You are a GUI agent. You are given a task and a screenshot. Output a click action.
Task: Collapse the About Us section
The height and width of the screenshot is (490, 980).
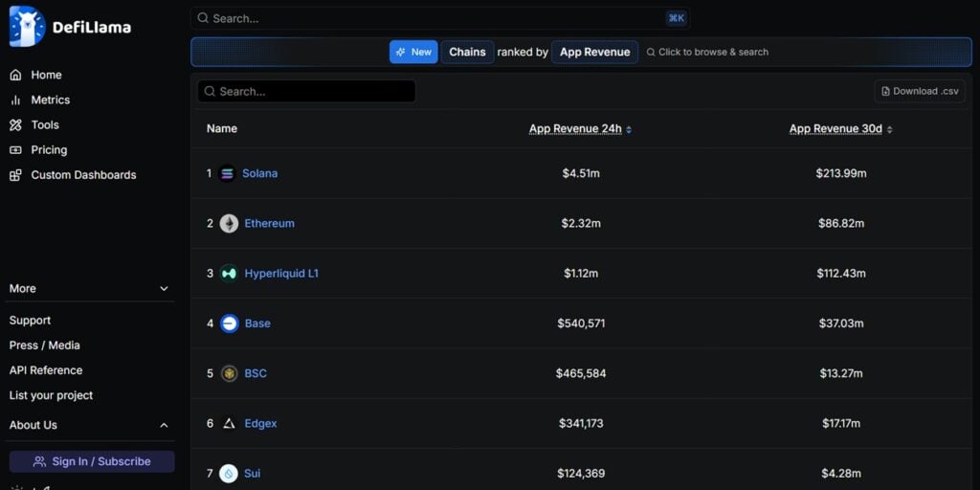89,425
